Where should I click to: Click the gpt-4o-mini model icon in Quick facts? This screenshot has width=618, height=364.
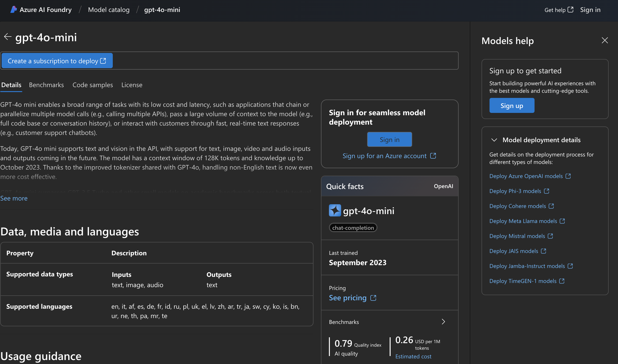[x=335, y=210]
